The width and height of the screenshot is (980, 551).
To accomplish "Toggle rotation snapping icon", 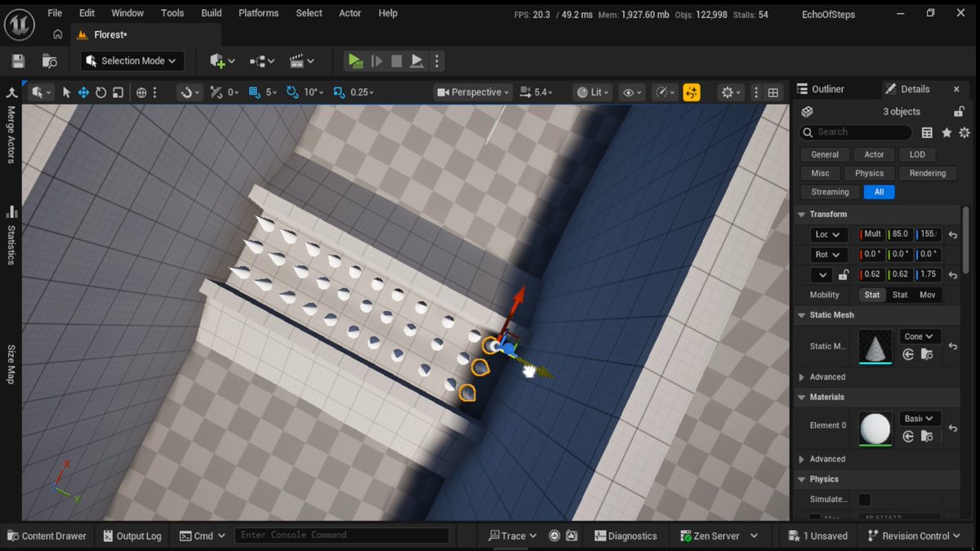I will [x=292, y=92].
